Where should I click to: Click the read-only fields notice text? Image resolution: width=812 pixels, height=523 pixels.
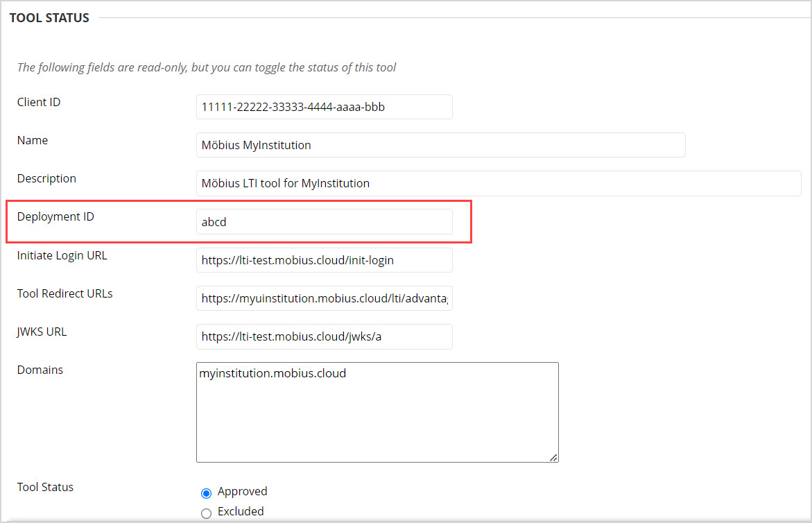point(207,67)
